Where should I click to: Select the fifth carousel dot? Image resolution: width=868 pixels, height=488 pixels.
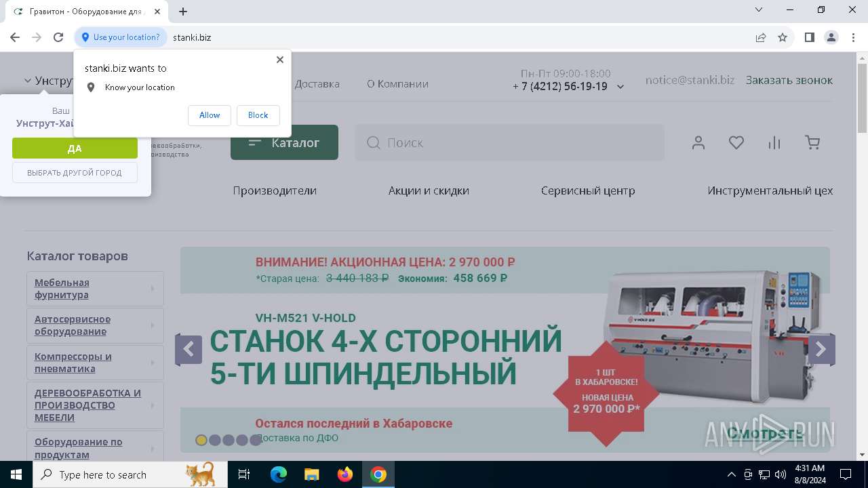(x=256, y=440)
